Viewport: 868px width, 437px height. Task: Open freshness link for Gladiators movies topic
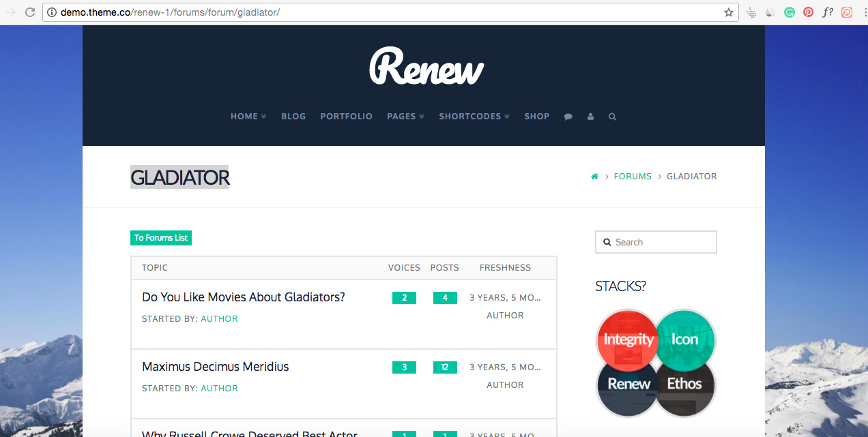coord(505,298)
